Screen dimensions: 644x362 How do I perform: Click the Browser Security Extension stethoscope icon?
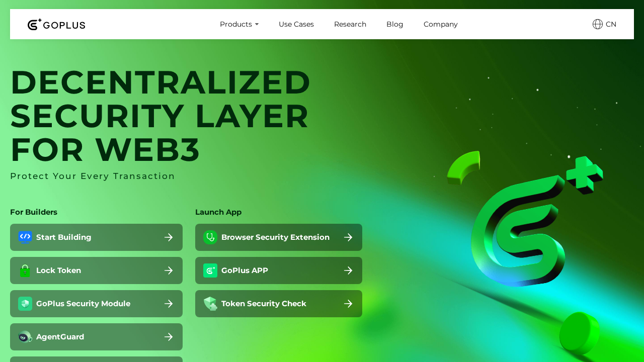(x=210, y=237)
